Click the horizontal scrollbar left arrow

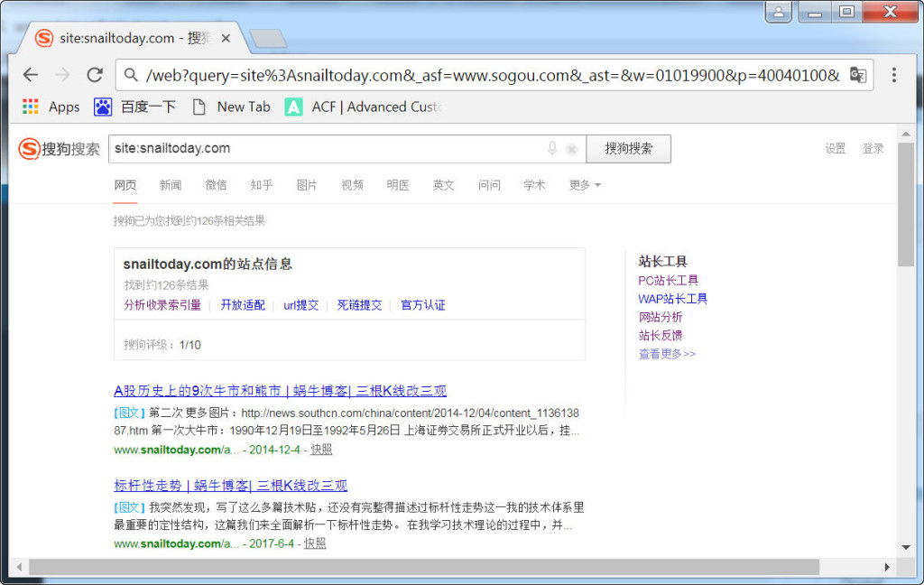pos(19,567)
